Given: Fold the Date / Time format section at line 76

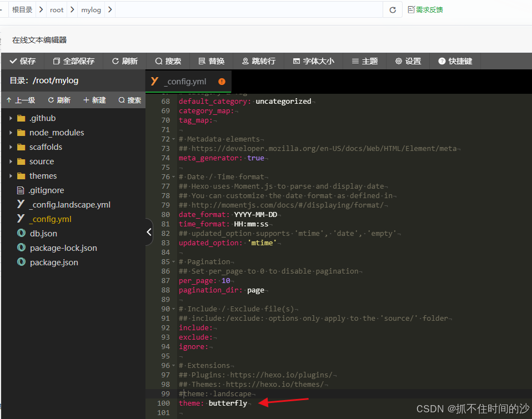Looking at the screenshot, I should point(174,177).
